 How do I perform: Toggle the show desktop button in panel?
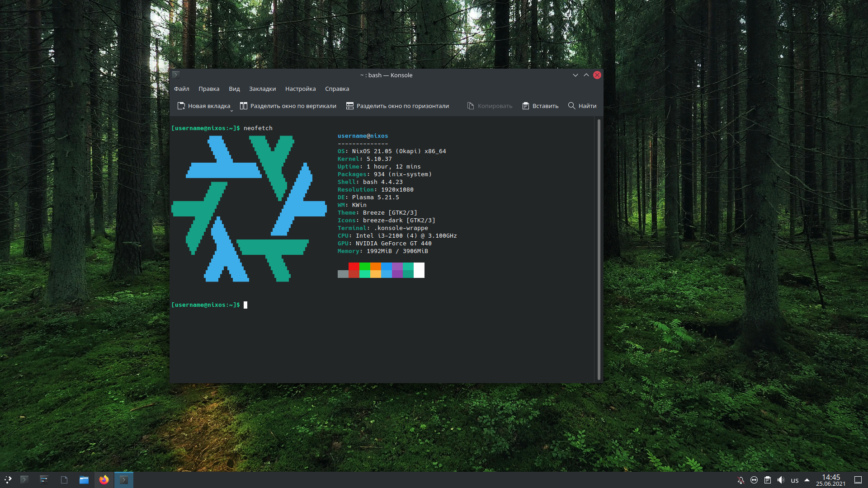pyautogui.click(x=858, y=480)
